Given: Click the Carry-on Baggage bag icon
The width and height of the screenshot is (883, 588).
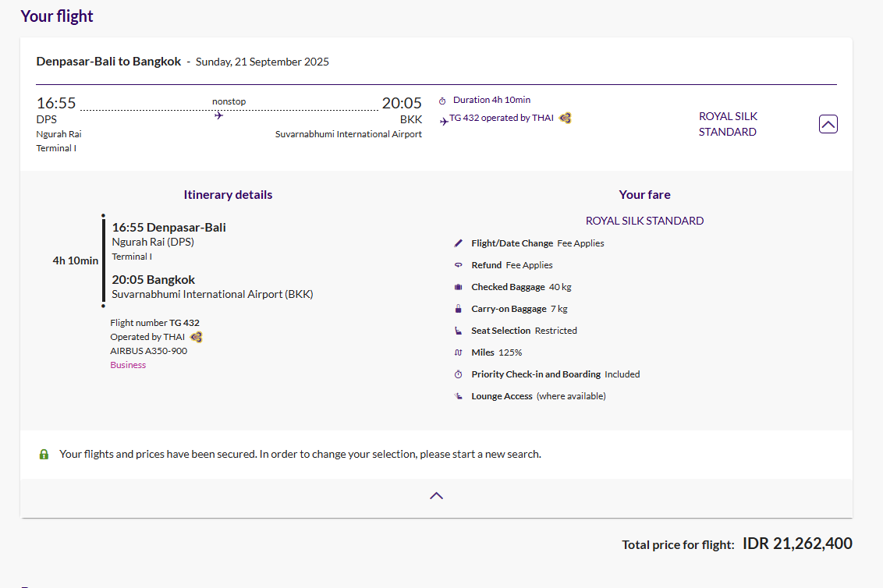Looking at the screenshot, I should point(459,309).
